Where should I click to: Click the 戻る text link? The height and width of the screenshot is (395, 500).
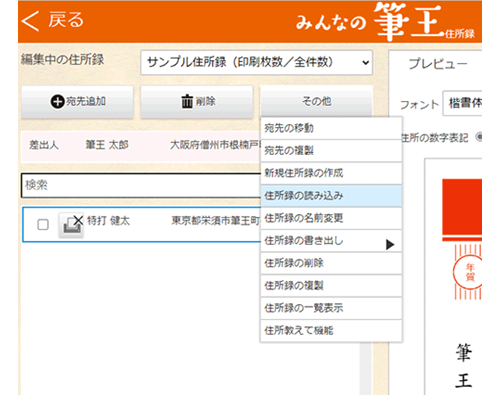[x=66, y=20]
